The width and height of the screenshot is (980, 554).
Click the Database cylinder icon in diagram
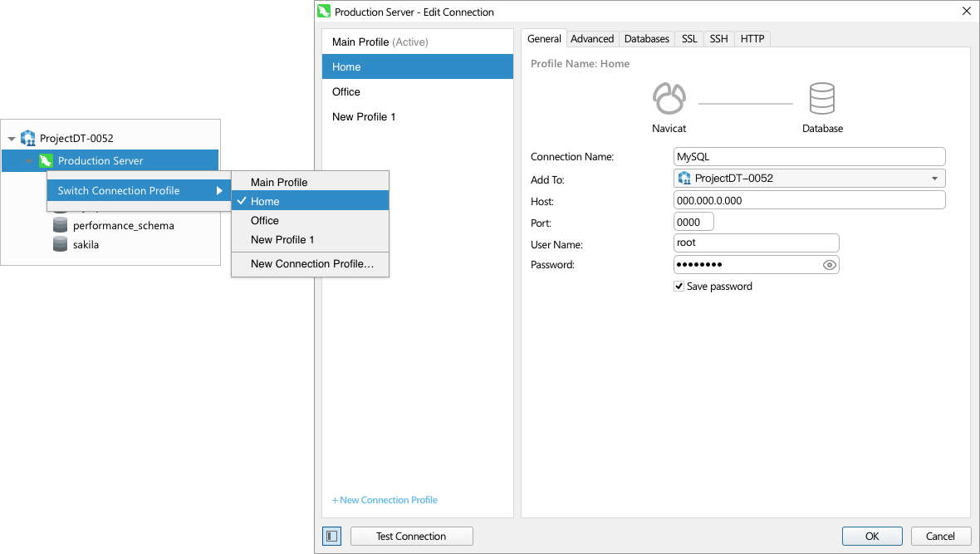coord(822,98)
